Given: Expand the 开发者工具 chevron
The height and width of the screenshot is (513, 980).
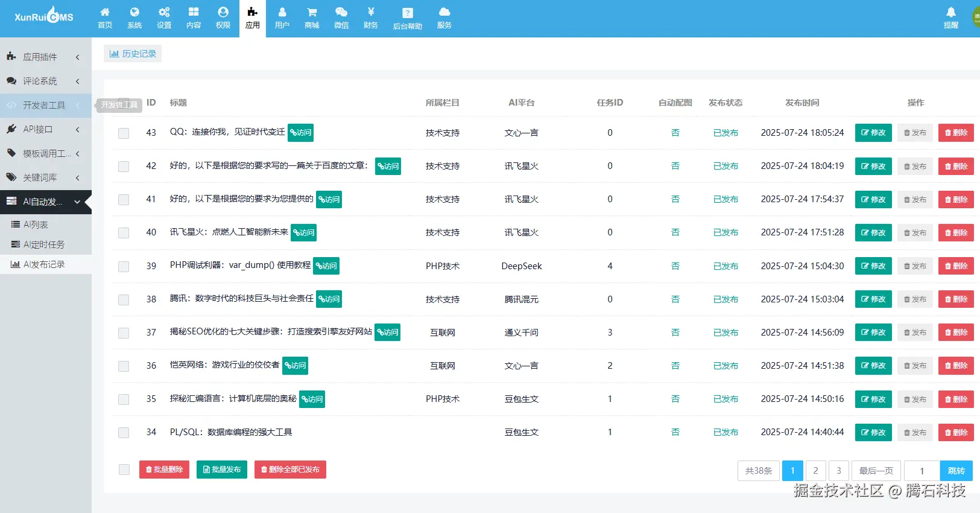Looking at the screenshot, I should click(78, 105).
